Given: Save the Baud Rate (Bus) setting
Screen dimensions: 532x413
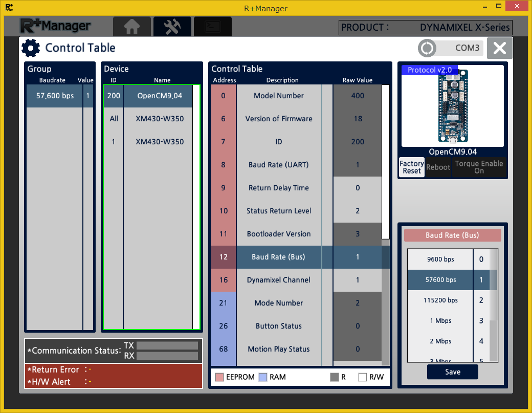Looking at the screenshot, I should tap(453, 372).
